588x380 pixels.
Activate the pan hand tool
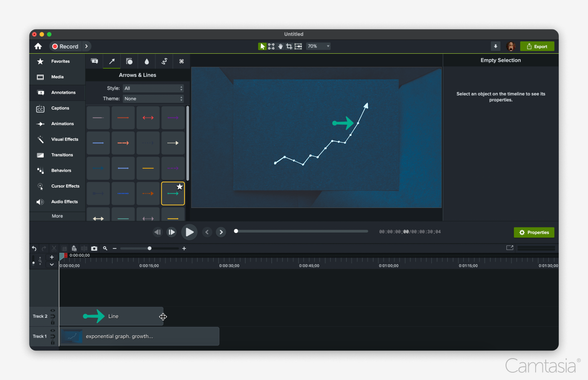click(281, 46)
